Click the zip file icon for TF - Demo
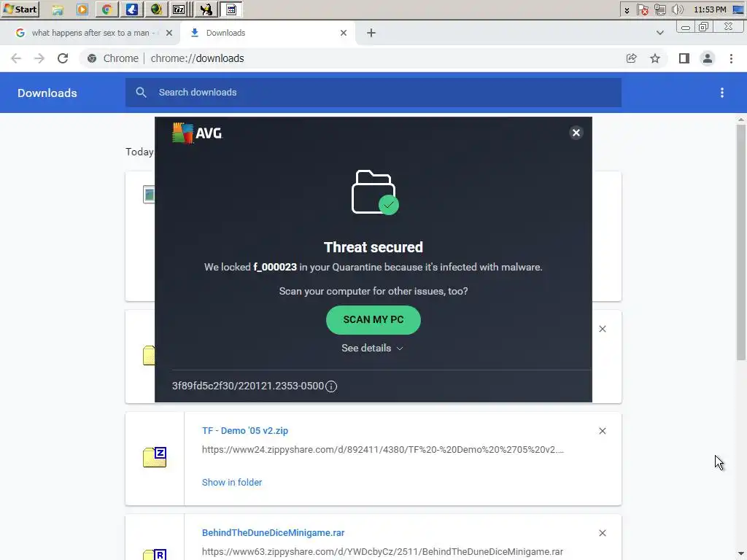747x560 pixels. tap(155, 457)
